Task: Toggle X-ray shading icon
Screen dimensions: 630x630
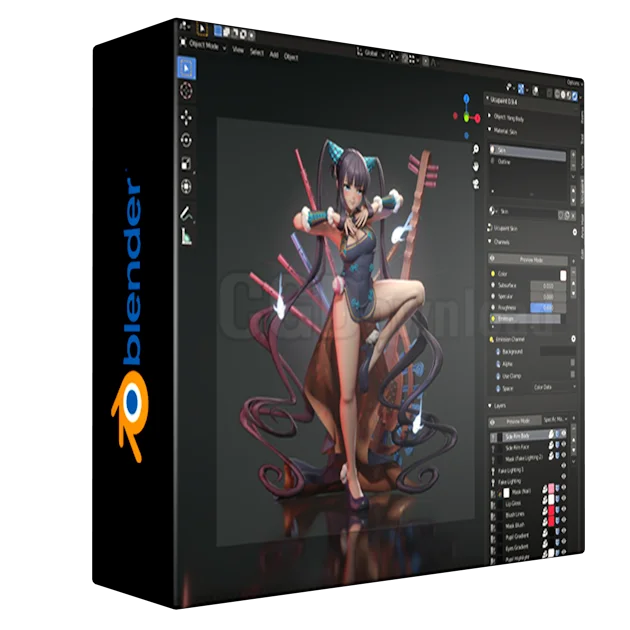Action: tap(549, 93)
